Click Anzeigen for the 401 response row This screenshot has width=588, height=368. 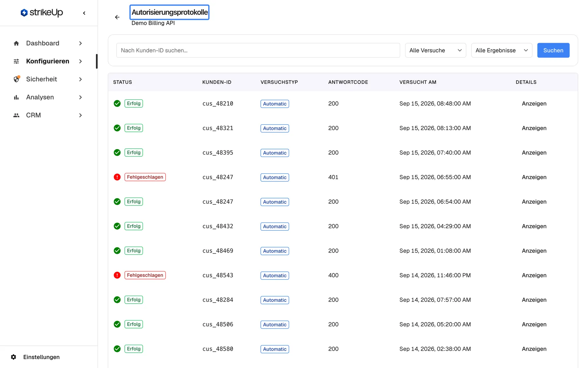click(534, 177)
